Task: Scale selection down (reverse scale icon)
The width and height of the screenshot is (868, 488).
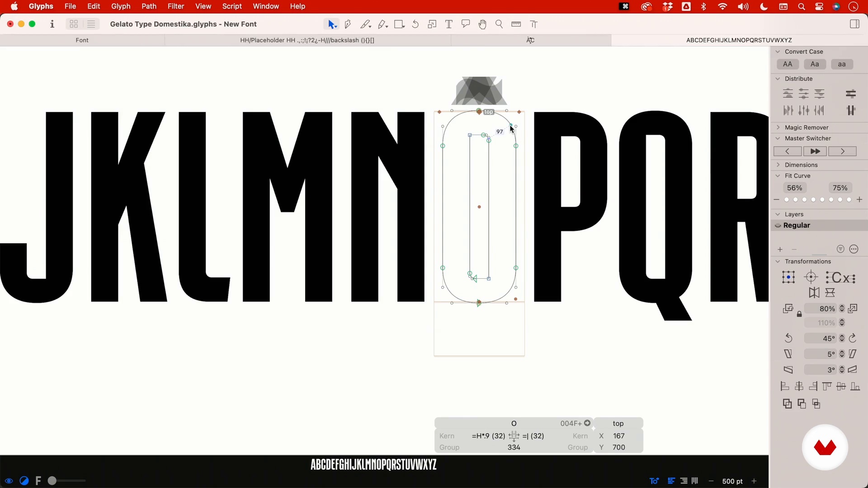Action: pos(788,309)
